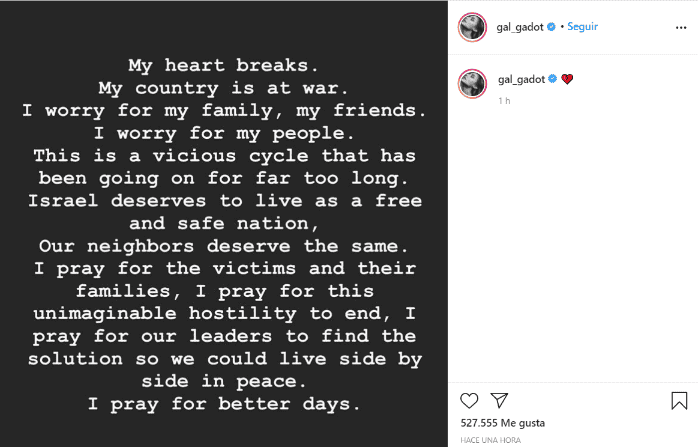Click the verified badge in the caption
Image resolution: width=698 pixels, height=447 pixels.
coord(552,79)
